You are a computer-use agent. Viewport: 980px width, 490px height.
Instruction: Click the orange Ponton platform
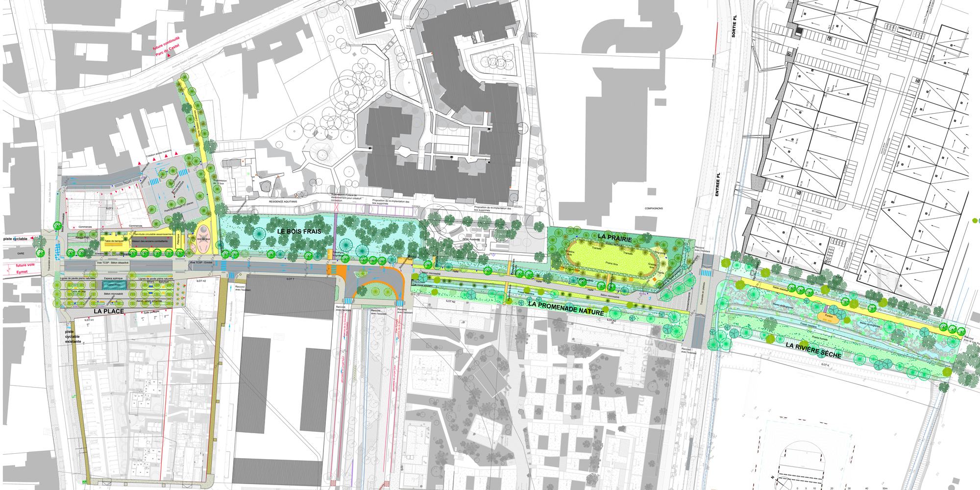coord(829,317)
